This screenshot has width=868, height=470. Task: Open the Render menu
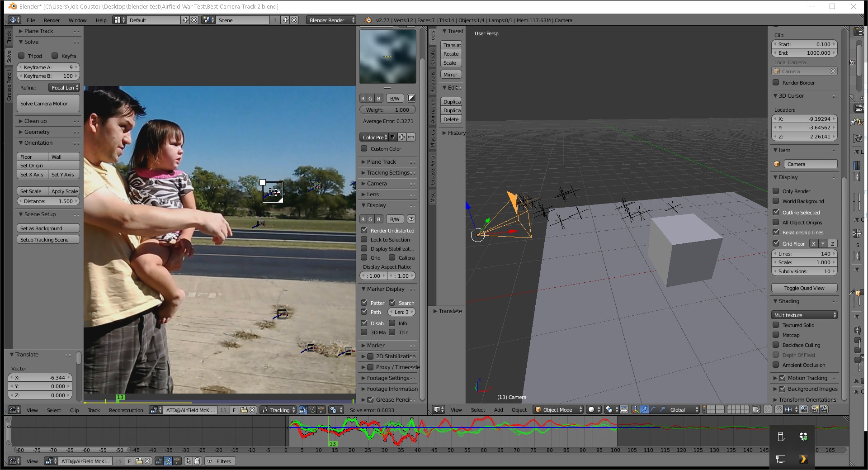click(52, 20)
